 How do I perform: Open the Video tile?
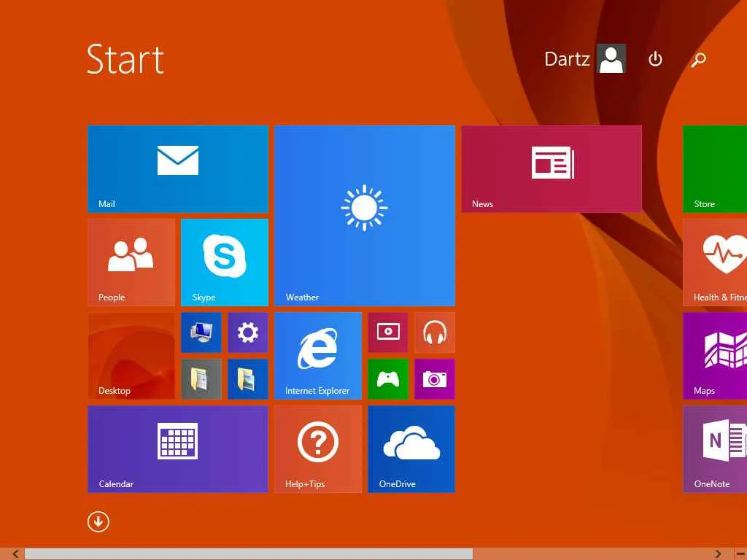[x=388, y=332]
